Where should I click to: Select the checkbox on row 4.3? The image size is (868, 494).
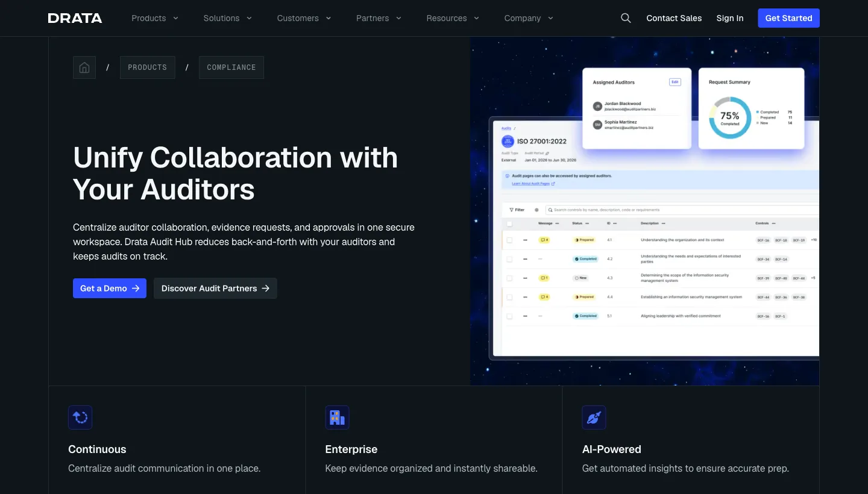tap(509, 278)
